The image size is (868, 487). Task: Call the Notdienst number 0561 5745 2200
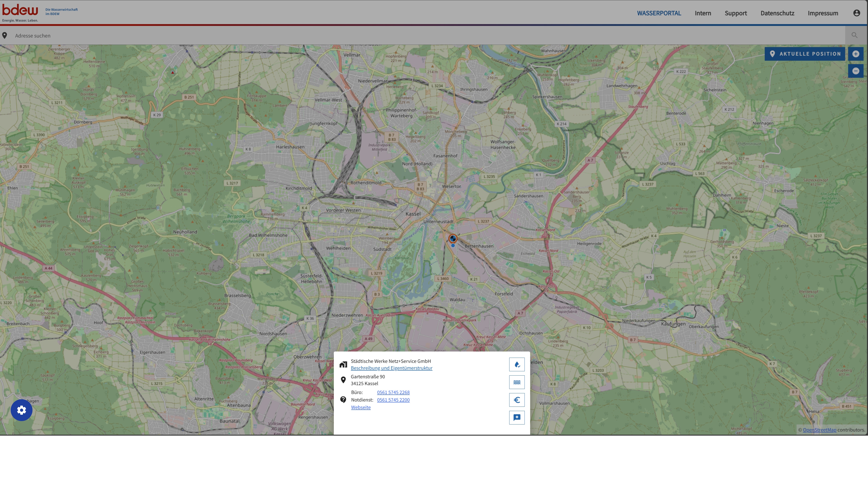click(393, 400)
